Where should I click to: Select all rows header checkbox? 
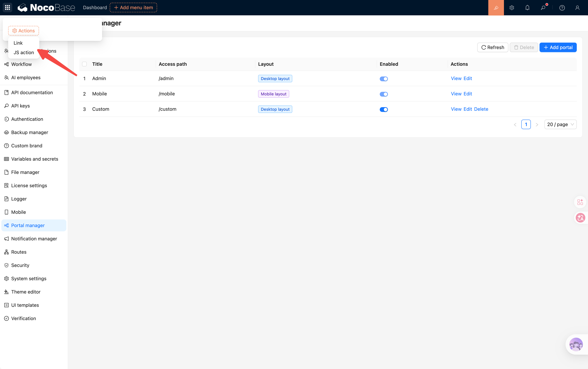tap(84, 64)
